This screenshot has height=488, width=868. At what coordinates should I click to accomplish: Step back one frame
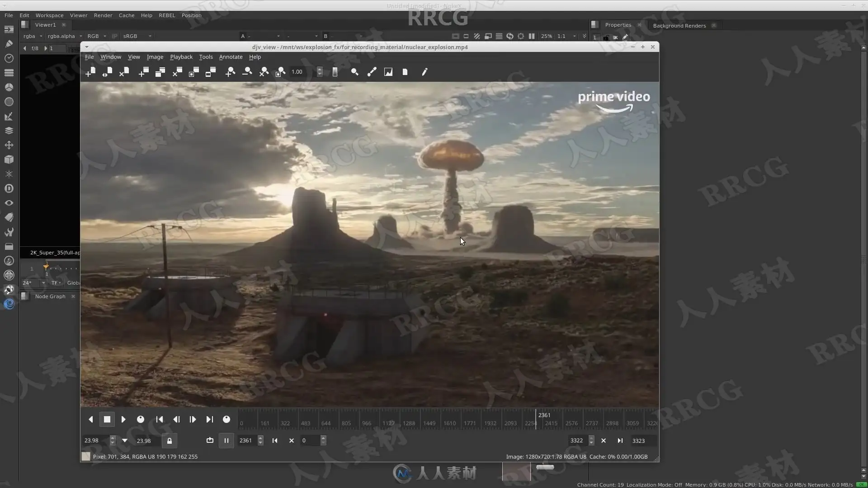176,419
